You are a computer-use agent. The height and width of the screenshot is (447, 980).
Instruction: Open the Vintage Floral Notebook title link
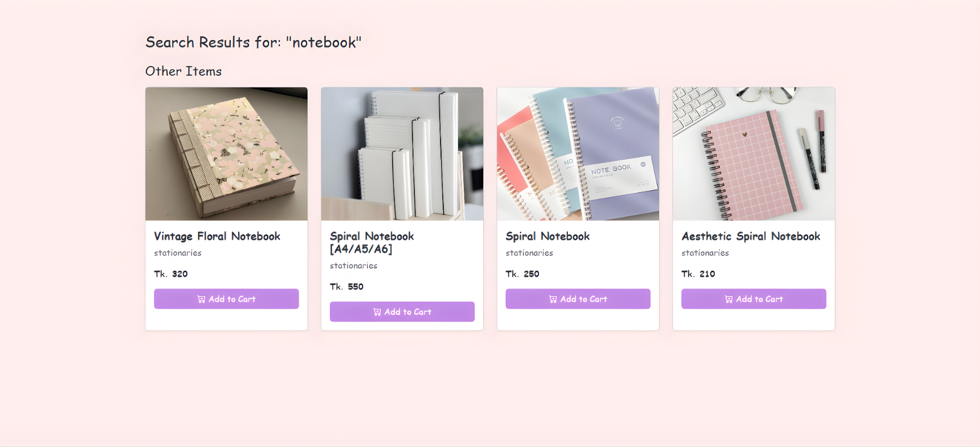pos(217,237)
